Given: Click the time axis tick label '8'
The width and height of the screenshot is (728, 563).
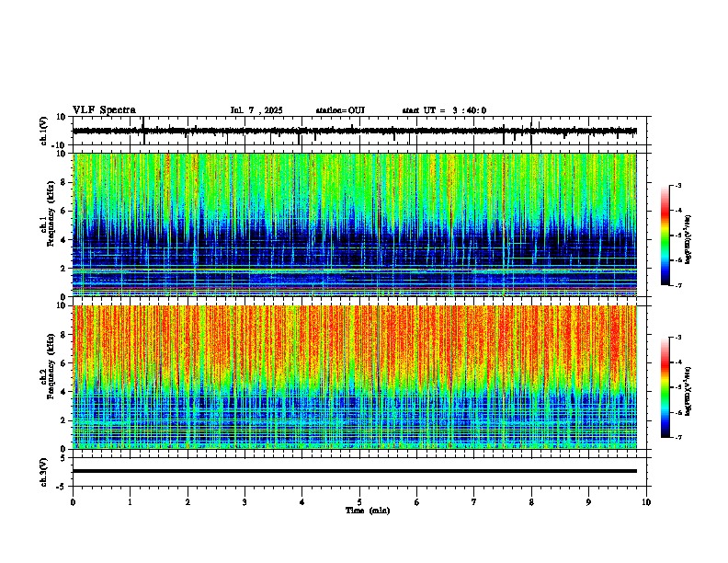Looking at the screenshot, I should pos(531,502).
